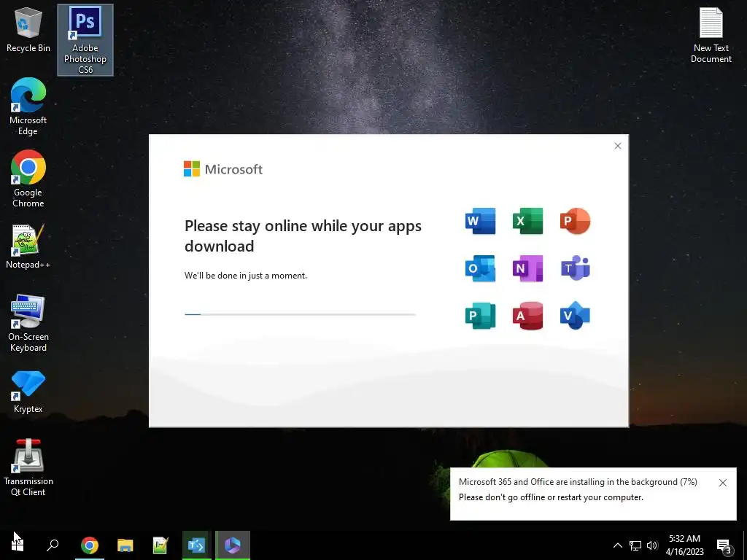Dismiss the Office installing notification
This screenshot has width=747, height=560.
[723, 483]
